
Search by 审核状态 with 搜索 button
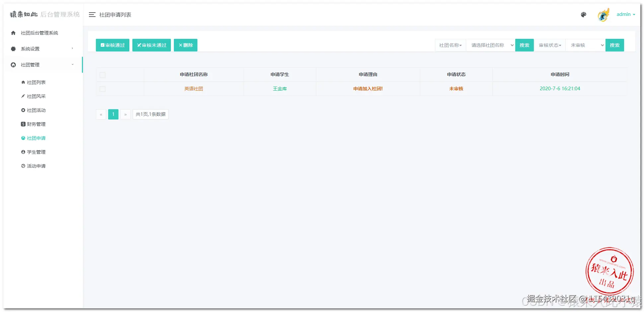614,45
